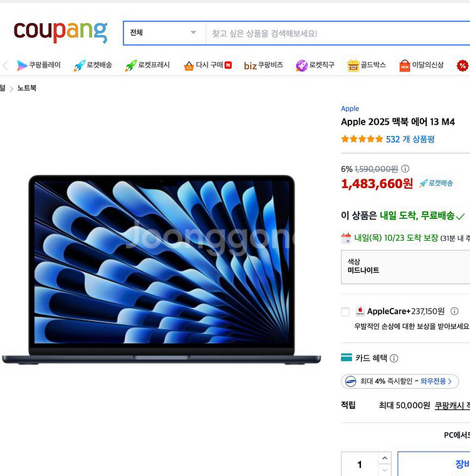
Task: Click the Buy Again basket icon
Action: click(x=189, y=66)
